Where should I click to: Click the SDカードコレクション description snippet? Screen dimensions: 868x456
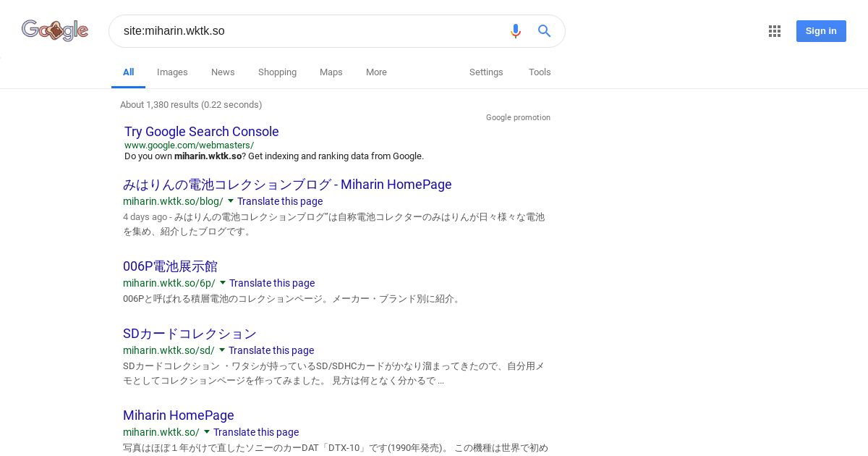pyautogui.click(x=333, y=373)
